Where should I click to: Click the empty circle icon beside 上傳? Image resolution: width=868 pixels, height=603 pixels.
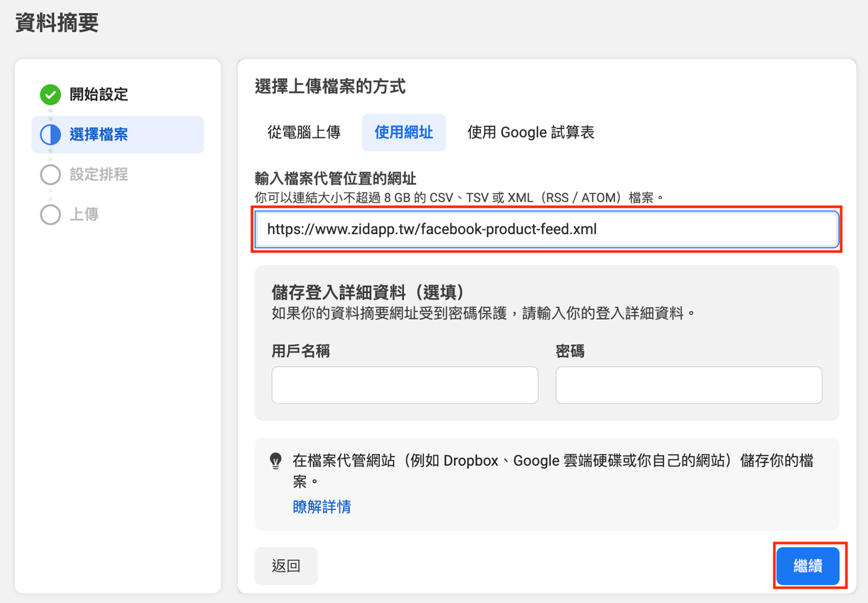point(51,215)
